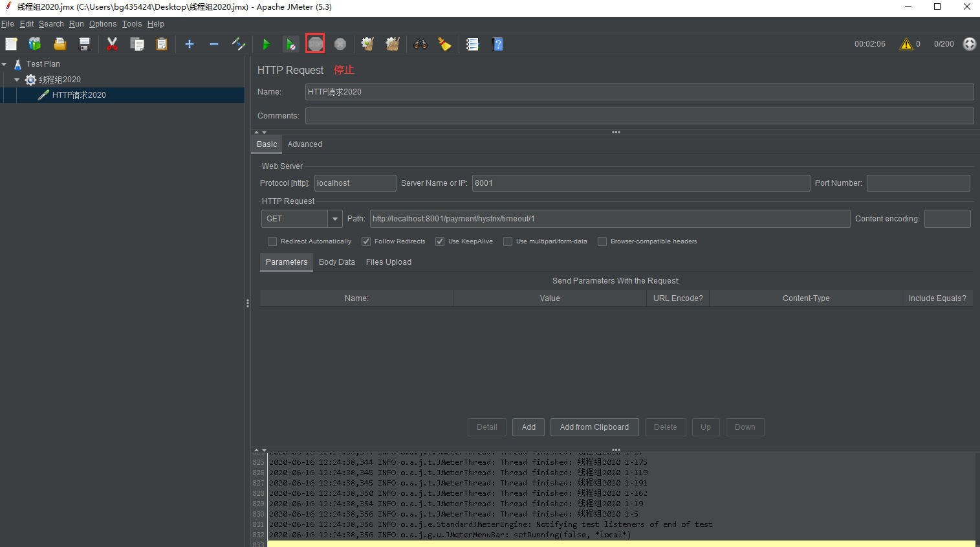
Task: Enable Use multipart/form-data checkbox
Action: (x=508, y=241)
